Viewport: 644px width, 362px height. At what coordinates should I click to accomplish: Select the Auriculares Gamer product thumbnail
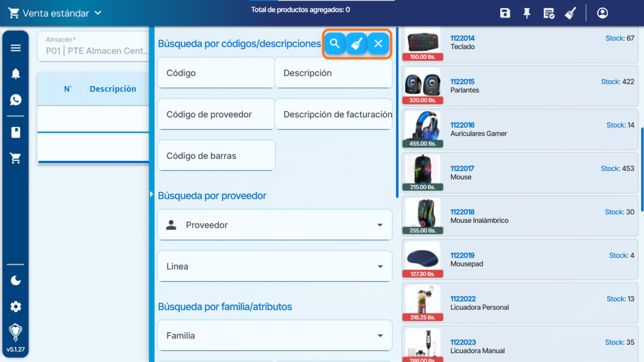pyautogui.click(x=423, y=127)
